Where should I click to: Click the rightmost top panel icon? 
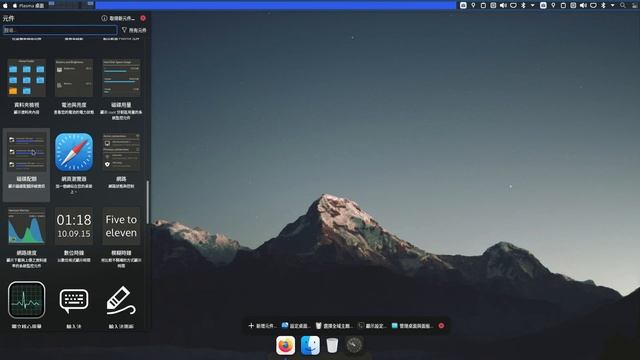tap(635, 5)
